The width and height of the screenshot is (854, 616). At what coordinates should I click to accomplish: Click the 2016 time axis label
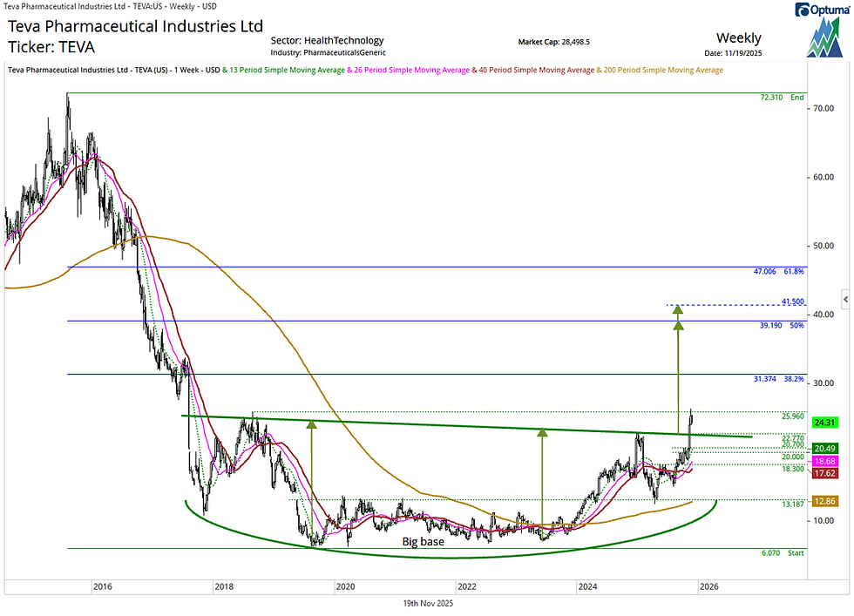[103, 587]
